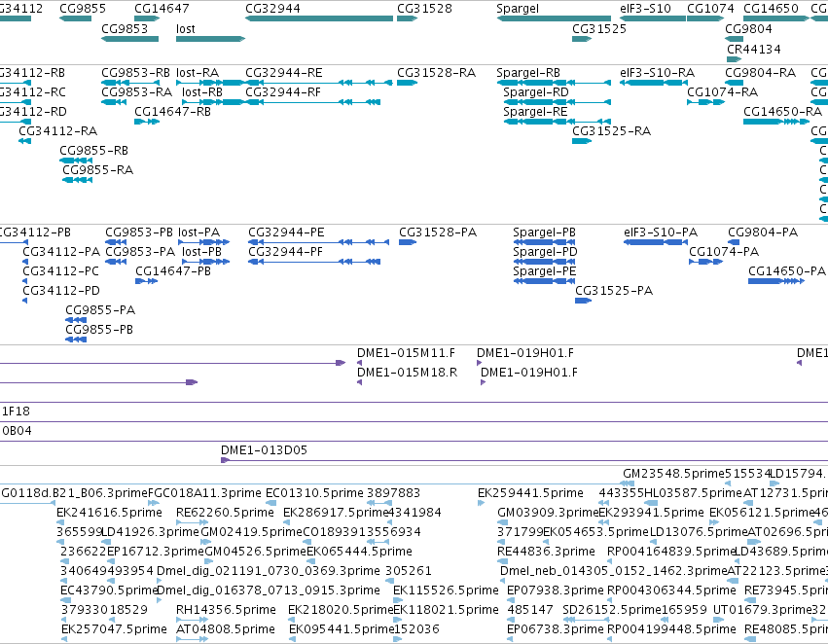Screen dimensions: 828x644
Task: Click transcript label CG31528-RA
Action: pyautogui.click(x=436, y=72)
